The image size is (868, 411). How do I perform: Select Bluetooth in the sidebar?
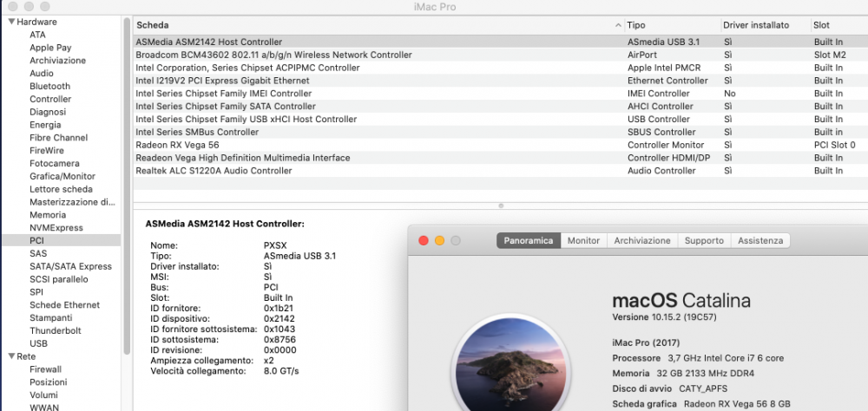pos(49,87)
